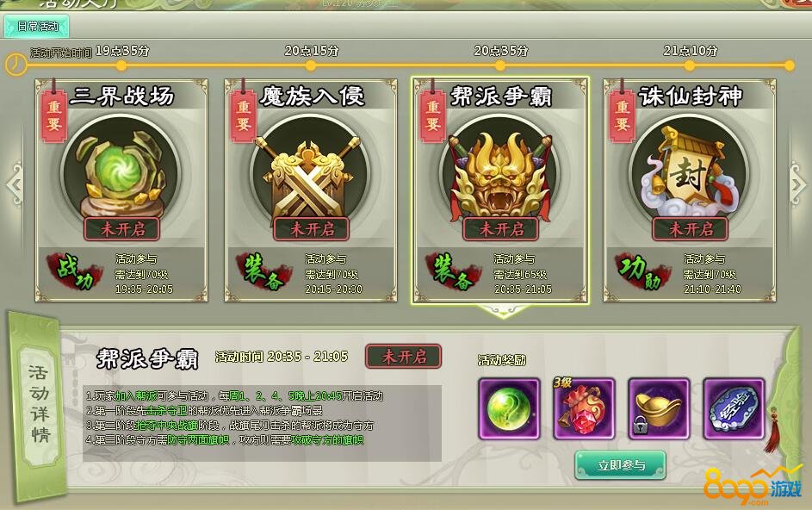Select the level 3 red gem bag reward
The image size is (812, 510).
tap(584, 409)
